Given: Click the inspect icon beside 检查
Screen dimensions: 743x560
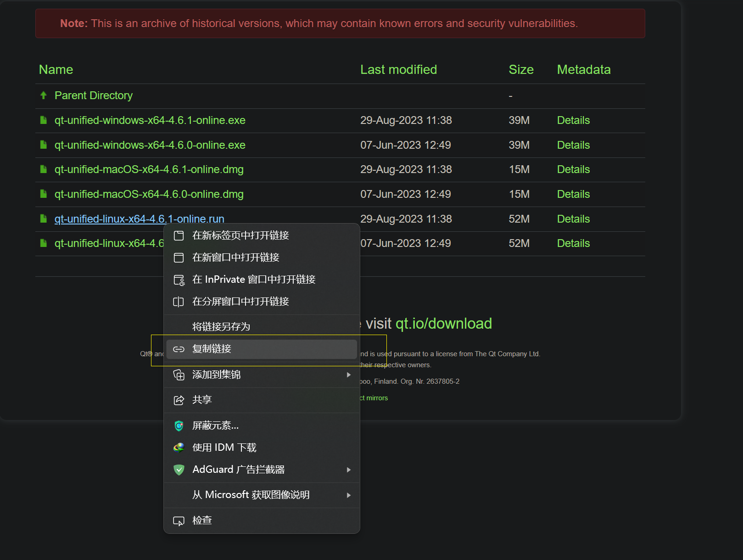Looking at the screenshot, I should [179, 521].
